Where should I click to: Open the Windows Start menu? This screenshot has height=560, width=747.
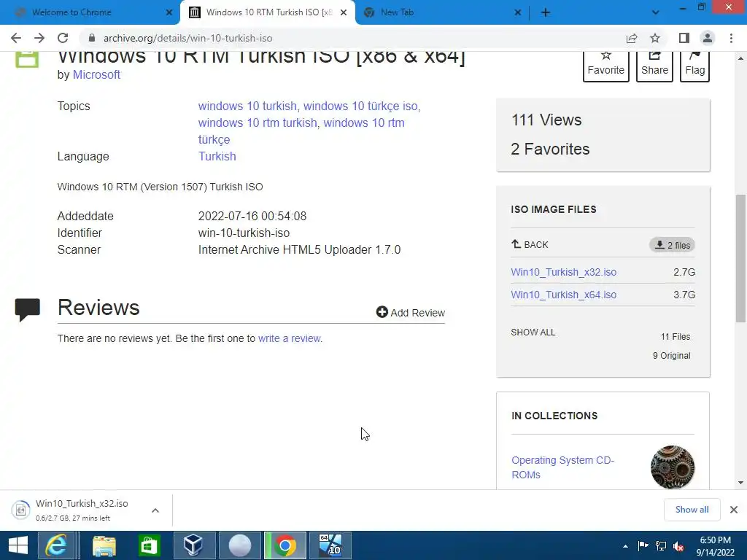click(18, 545)
